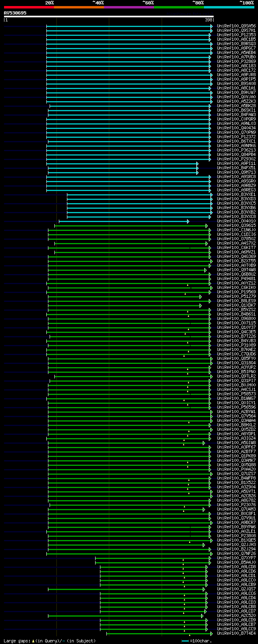The height and width of the screenshot is (644, 258).
Task: Select the query name AV530695
Action: [x=15, y=13]
